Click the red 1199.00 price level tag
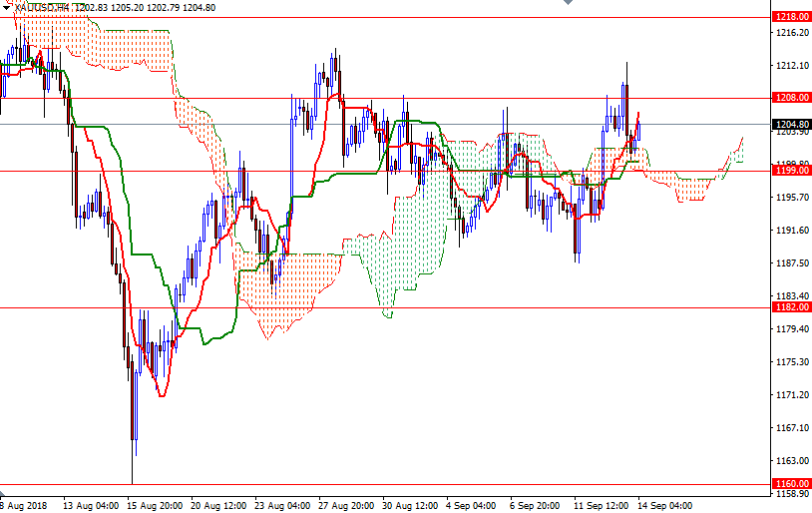 791,171
